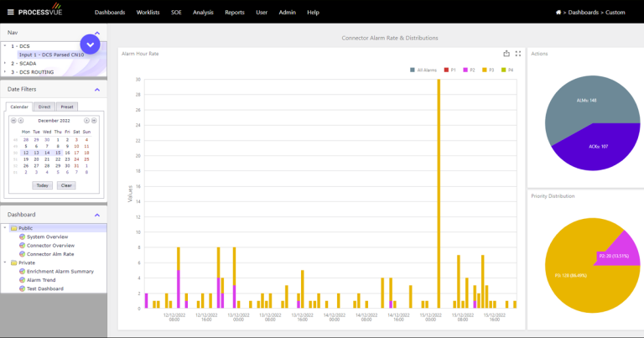Open the SOE menu
644x338 pixels.
click(176, 13)
